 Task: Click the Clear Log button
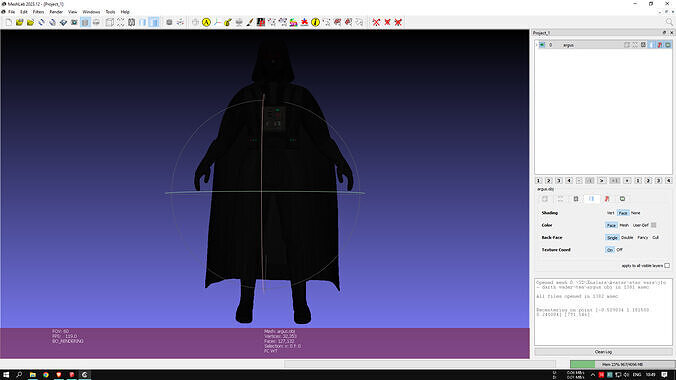tap(603, 352)
